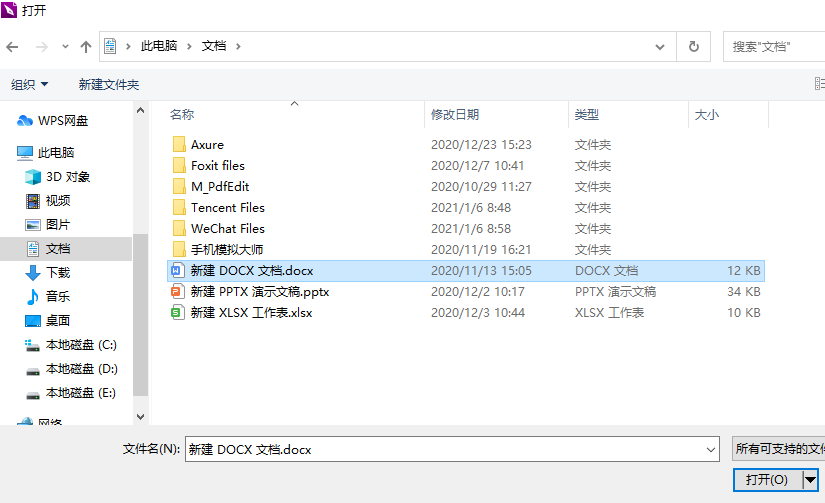Open the address bar history dropdown
The height and width of the screenshot is (503, 825).
click(660, 47)
